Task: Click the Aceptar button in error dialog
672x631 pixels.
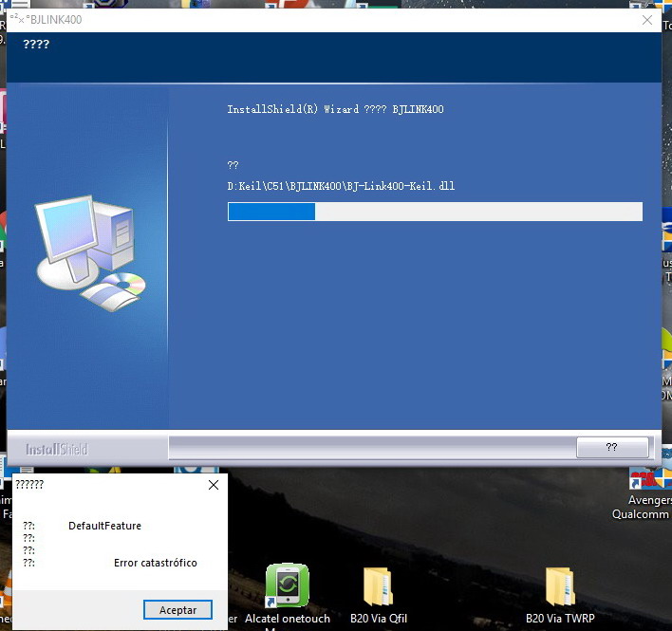Action: (x=177, y=609)
